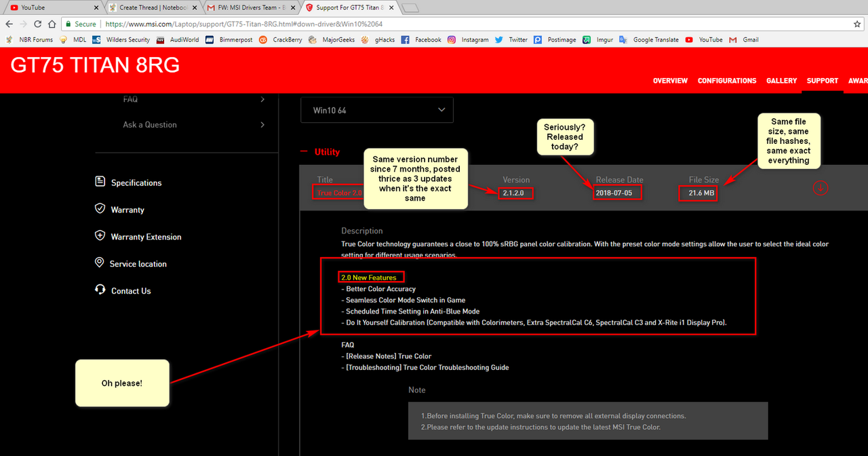This screenshot has height=456, width=868.
Task: Click the 2.0 New Features heading
Action: (x=369, y=278)
